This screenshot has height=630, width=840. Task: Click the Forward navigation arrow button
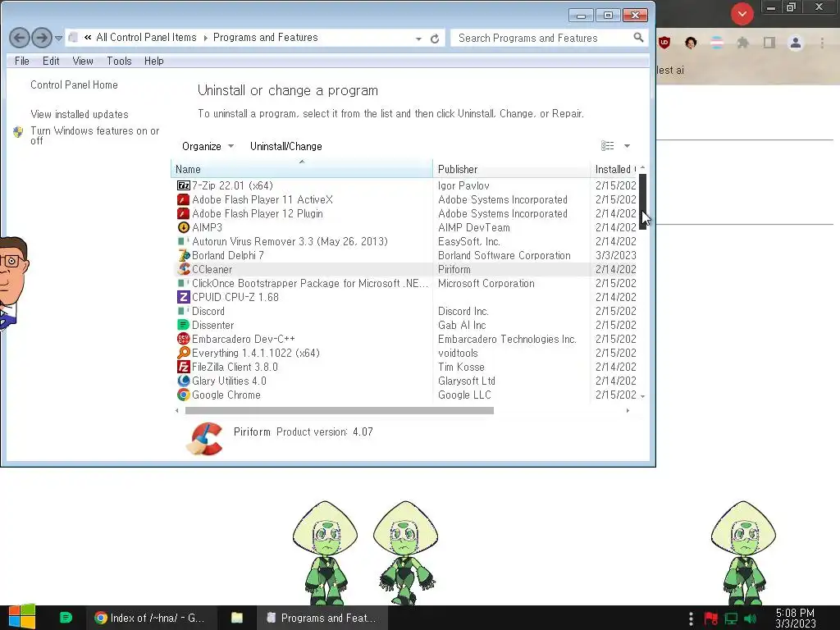point(42,38)
